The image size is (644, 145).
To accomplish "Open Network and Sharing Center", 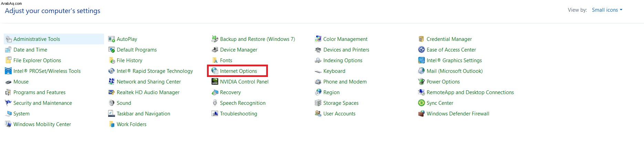I will point(149,82).
